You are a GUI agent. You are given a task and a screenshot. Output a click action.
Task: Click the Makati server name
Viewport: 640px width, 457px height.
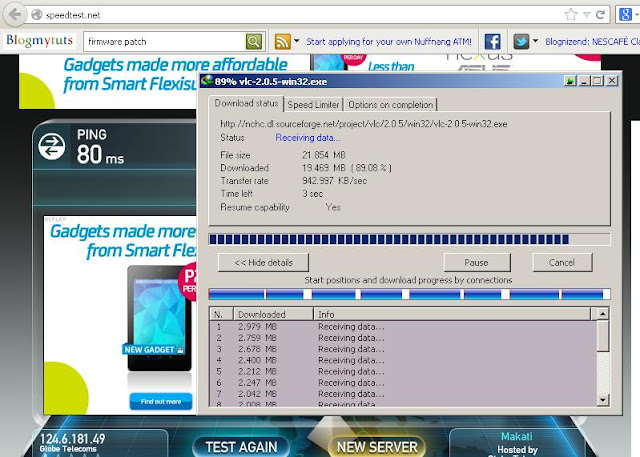(x=516, y=436)
